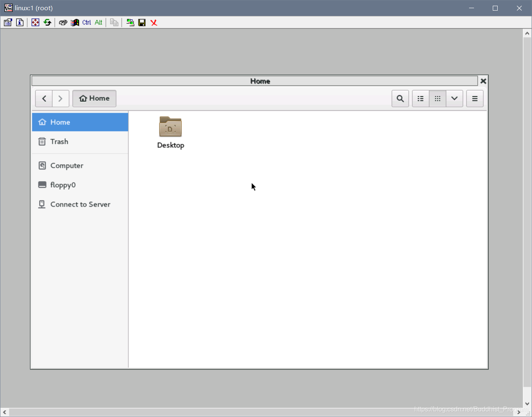The height and width of the screenshot is (417, 532).
Task: Open the hamburger location menu
Action: [x=475, y=98]
